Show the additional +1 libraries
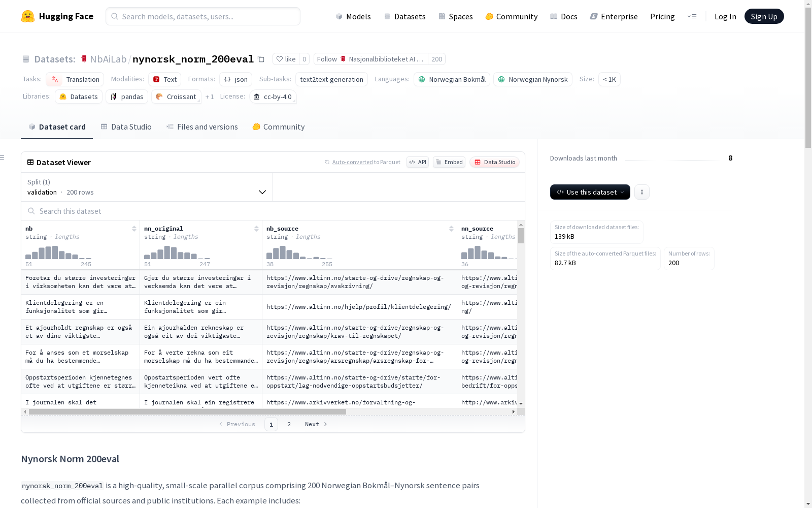Screen dimensions: 812x508 210,97
